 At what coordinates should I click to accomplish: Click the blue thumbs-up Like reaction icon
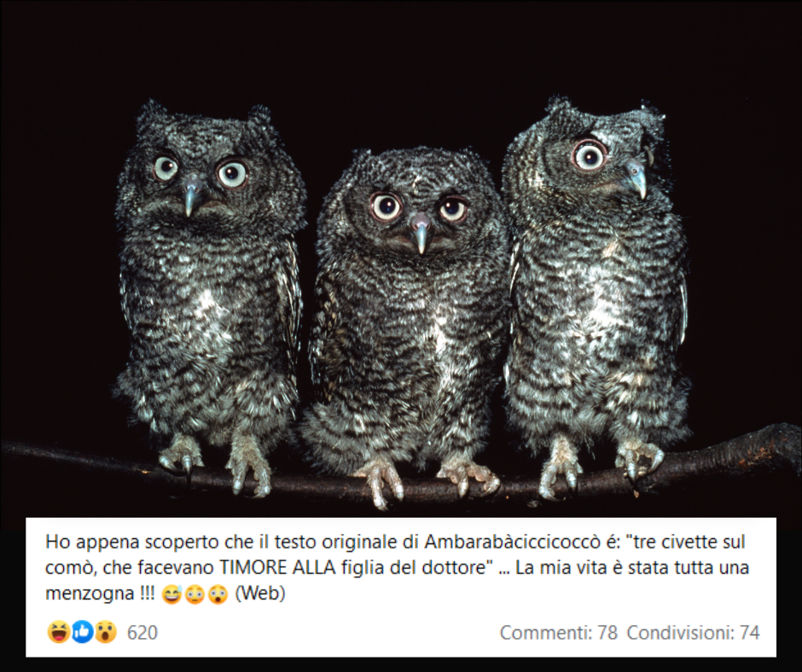click(x=82, y=632)
